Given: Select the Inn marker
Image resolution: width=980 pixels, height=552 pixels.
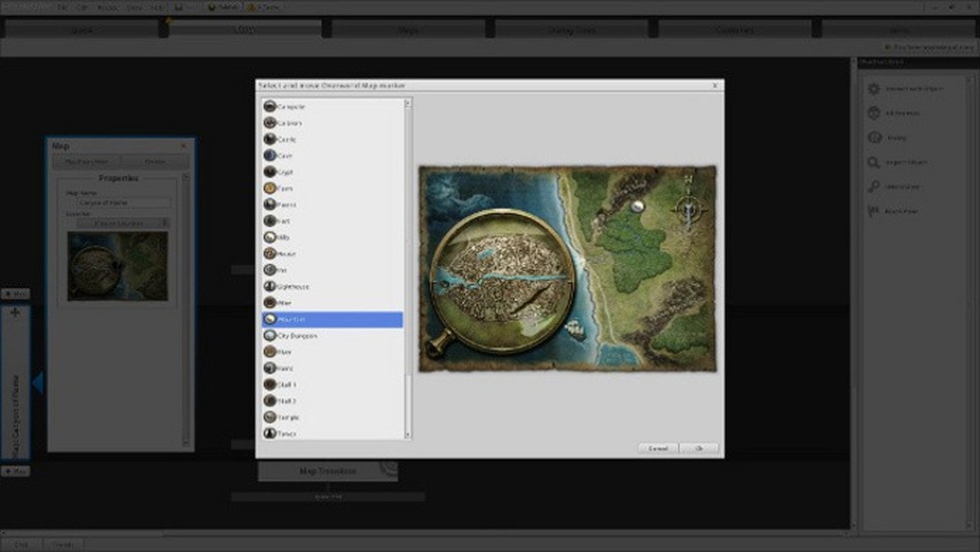Looking at the screenshot, I should tap(333, 270).
